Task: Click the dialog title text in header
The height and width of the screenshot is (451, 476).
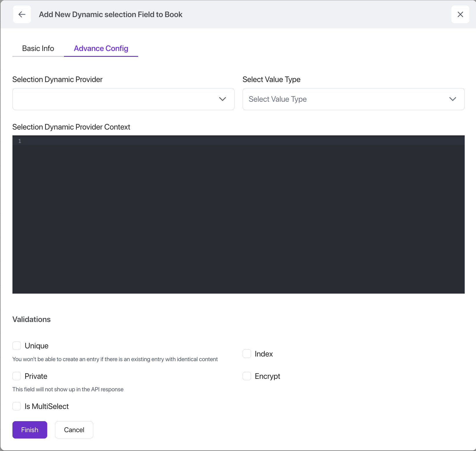Action: (x=111, y=14)
